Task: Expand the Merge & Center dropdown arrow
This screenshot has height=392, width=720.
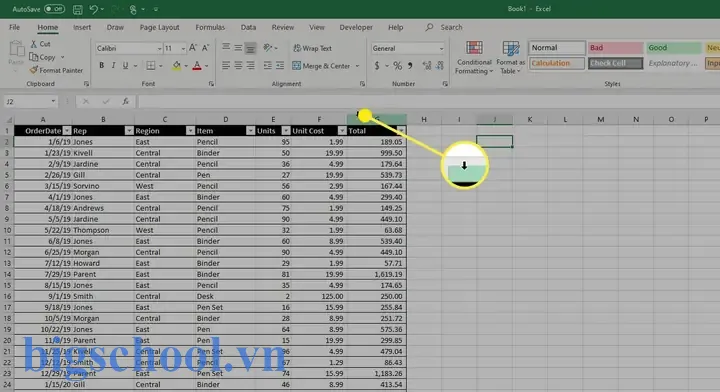Action: (x=357, y=66)
